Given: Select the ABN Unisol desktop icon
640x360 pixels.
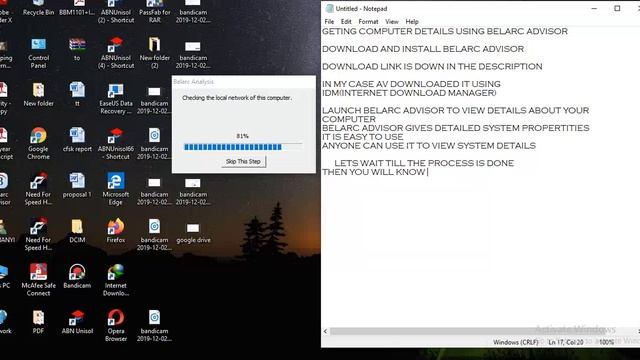Looking at the screenshot, I should click(x=77, y=322).
